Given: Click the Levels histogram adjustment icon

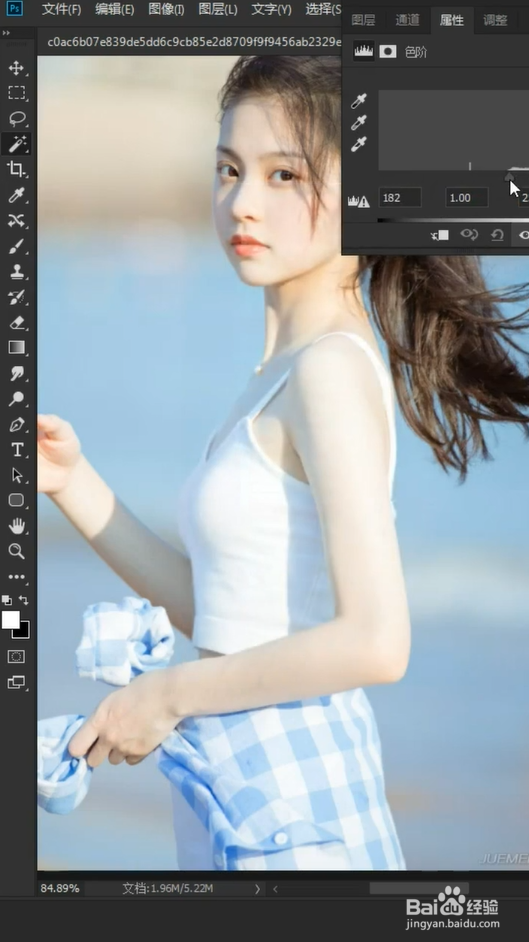Looking at the screenshot, I should pyautogui.click(x=363, y=51).
